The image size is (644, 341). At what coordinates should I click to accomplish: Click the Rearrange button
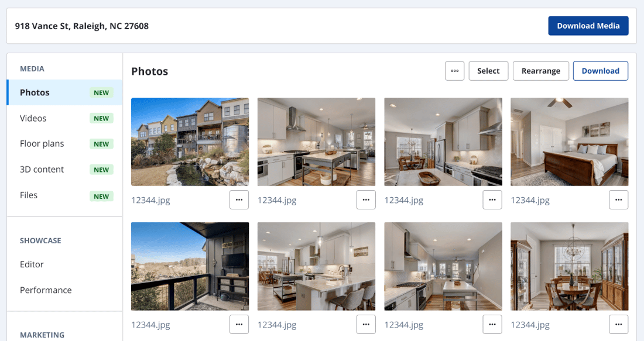pyautogui.click(x=540, y=71)
